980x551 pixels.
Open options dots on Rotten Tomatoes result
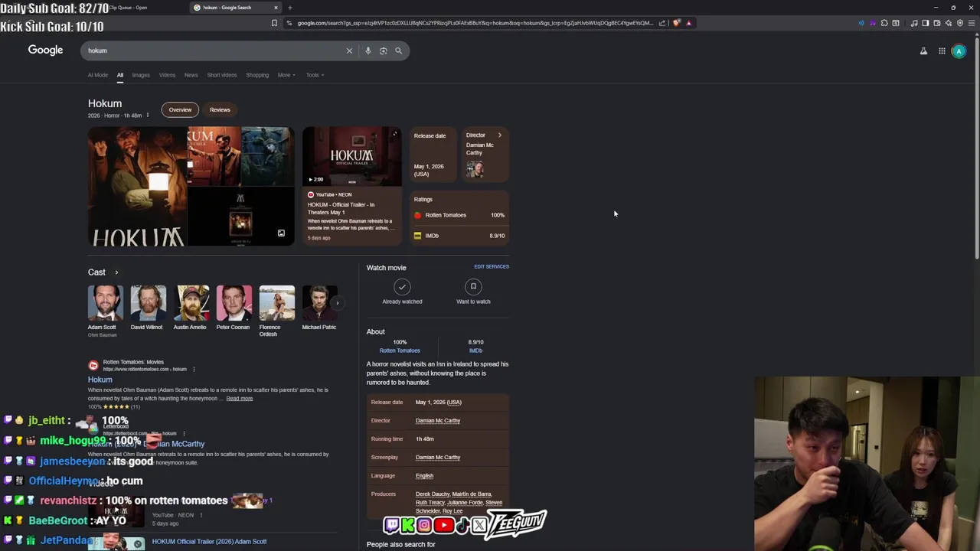coord(194,369)
